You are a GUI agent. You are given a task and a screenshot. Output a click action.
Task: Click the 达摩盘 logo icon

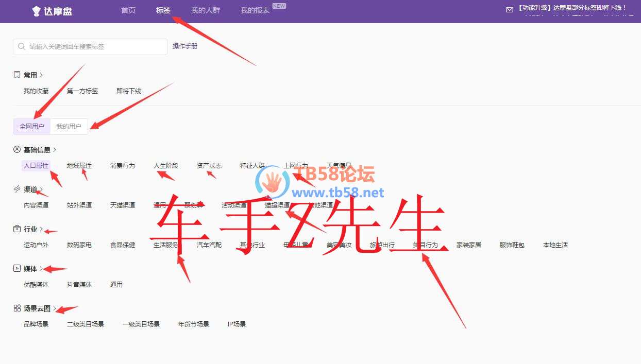pos(36,11)
